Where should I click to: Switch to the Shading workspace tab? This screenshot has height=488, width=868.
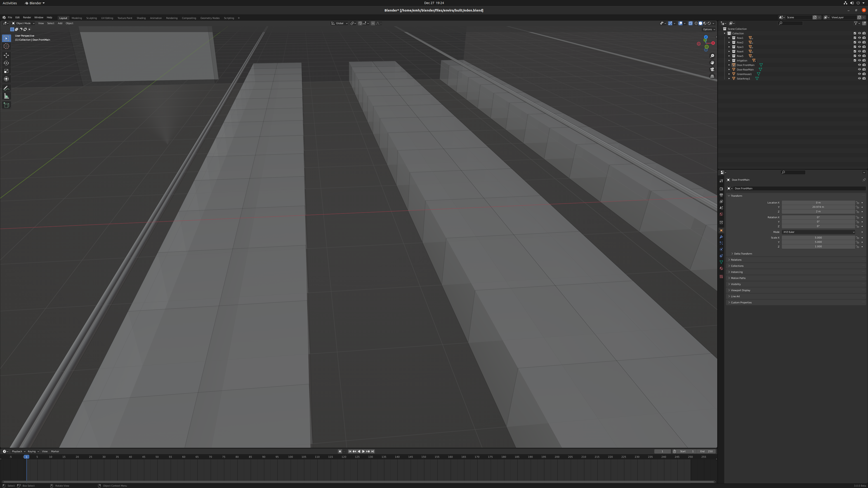coord(141,18)
